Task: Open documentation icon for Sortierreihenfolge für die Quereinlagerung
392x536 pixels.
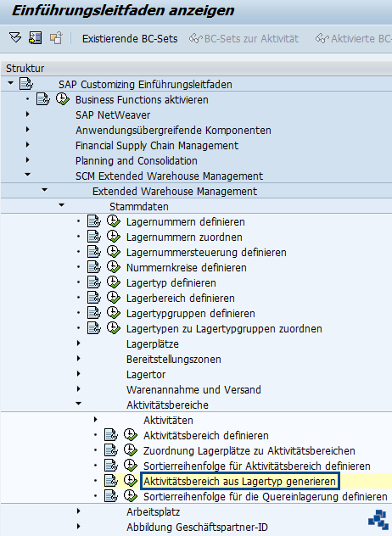Action: tap(111, 495)
